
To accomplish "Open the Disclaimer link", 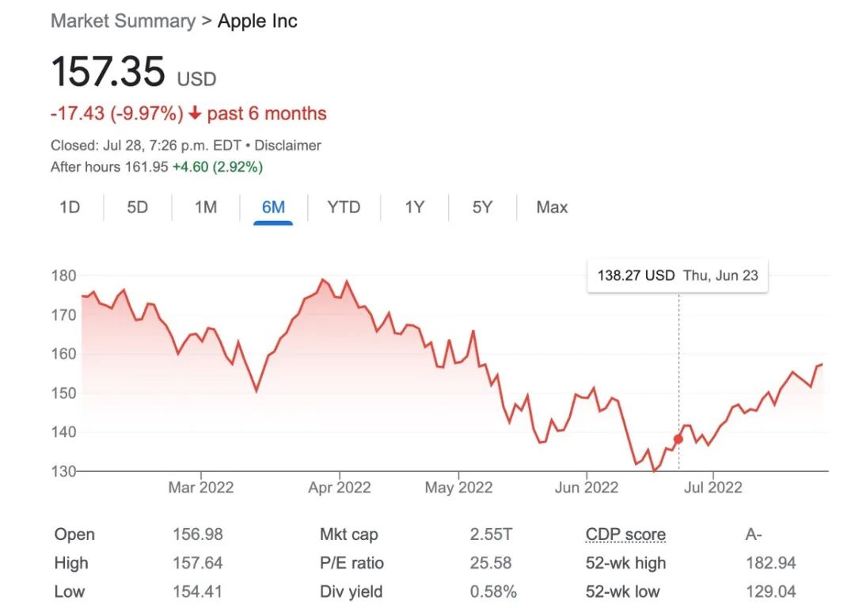I will point(288,146).
